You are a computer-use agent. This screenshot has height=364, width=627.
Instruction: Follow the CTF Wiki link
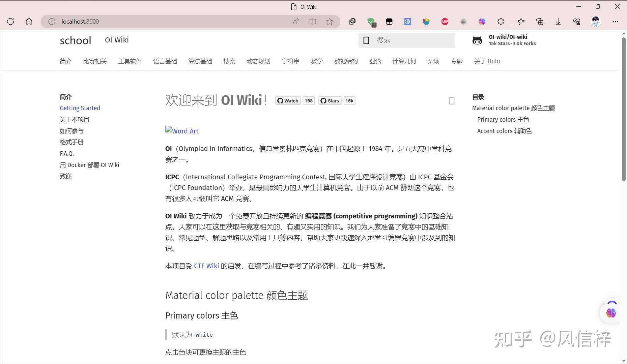206,266
